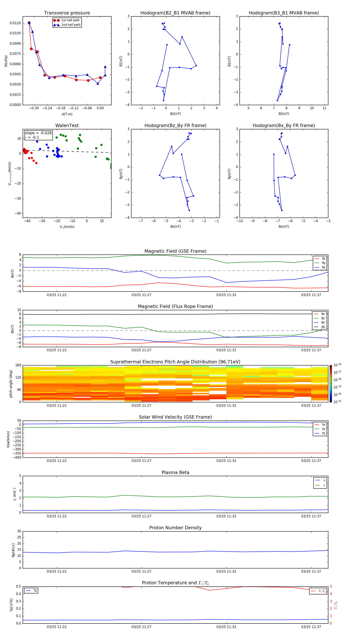Click "03/25 11:32" tick under Plasma Beta panel
The image size is (351, 644).
[x=226, y=516]
